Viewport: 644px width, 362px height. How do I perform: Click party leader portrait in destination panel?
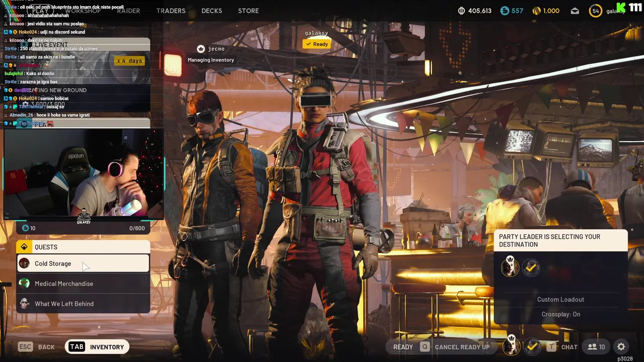(510, 267)
